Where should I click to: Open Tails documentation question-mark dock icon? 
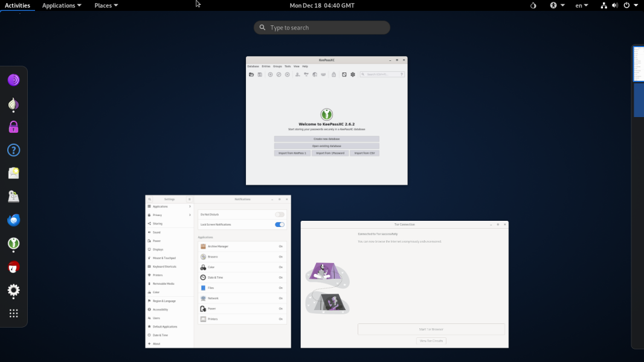point(13,150)
